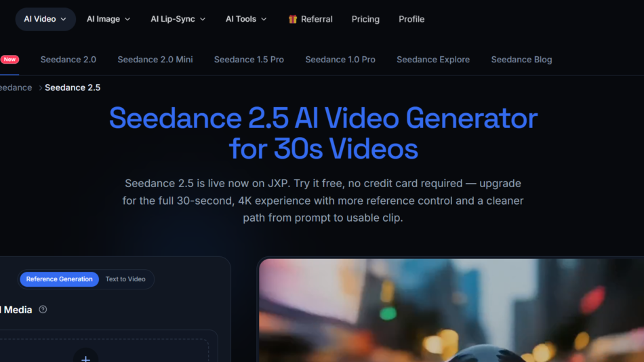Click the Seedance 2.5 breadcrumb item

pyautogui.click(x=73, y=87)
